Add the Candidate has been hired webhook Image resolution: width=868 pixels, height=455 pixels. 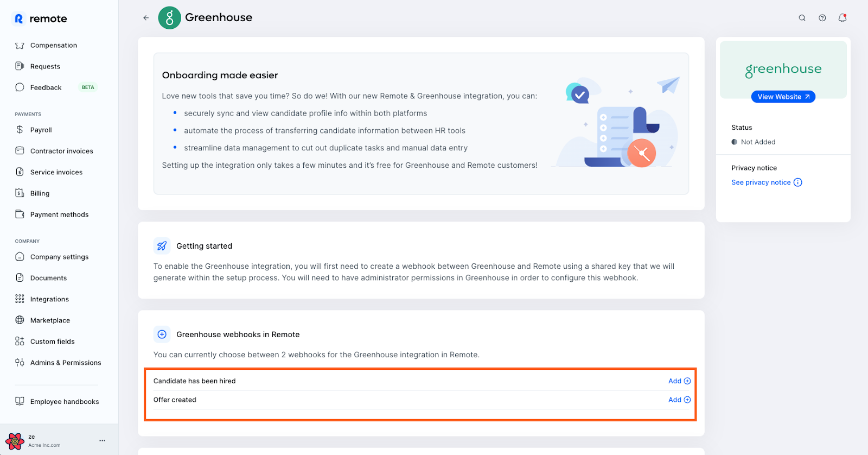[679, 381]
